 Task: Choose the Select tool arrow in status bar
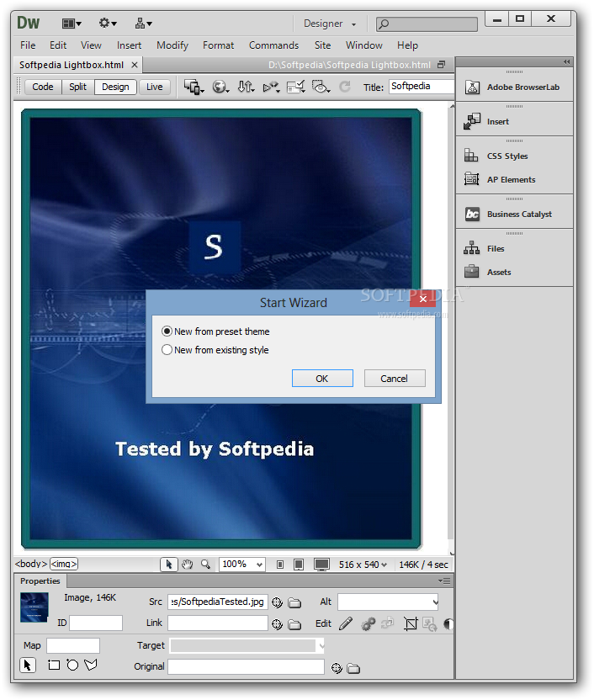pyautogui.click(x=169, y=565)
